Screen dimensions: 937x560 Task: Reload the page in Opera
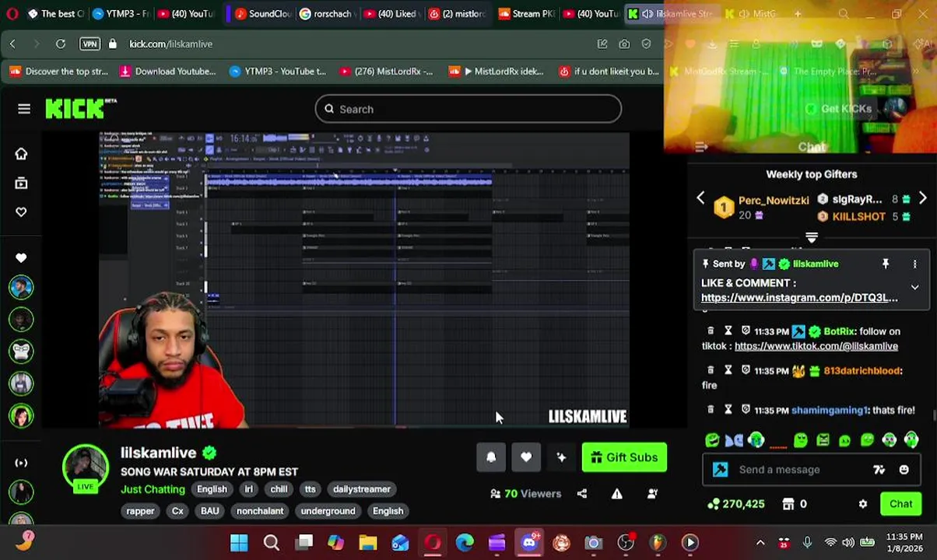[60, 44]
